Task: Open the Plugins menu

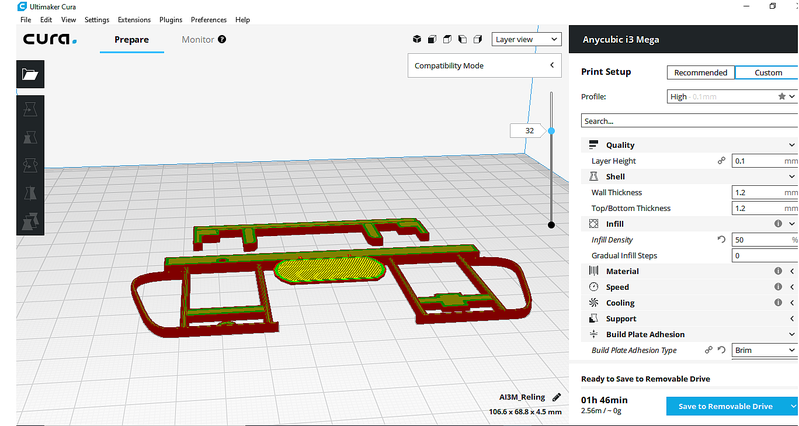Action: [x=171, y=20]
